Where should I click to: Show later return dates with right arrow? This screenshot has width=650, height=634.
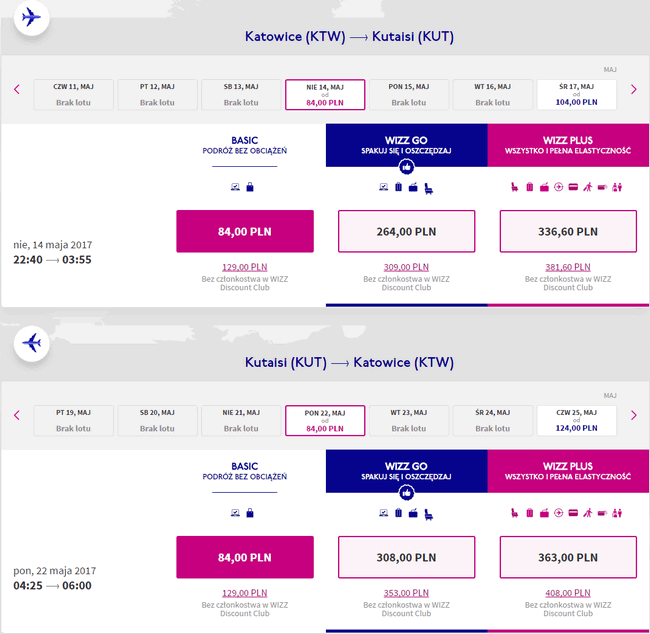[x=633, y=415]
